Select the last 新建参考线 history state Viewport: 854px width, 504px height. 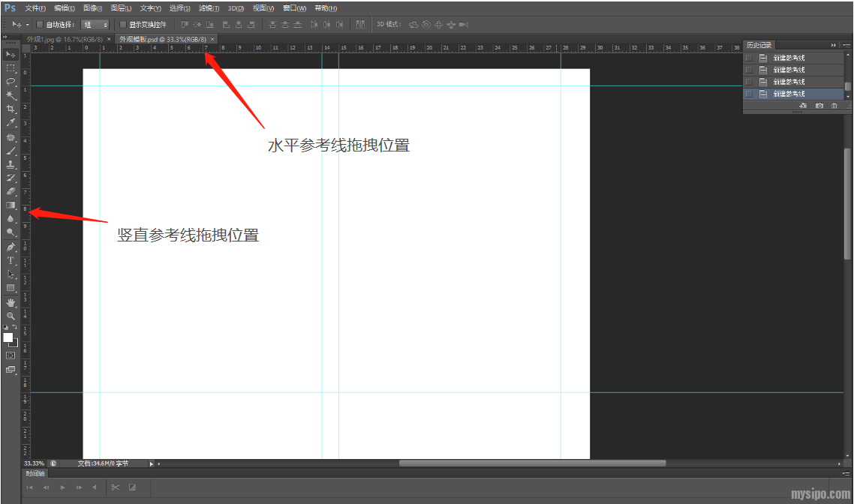click(x=789, y=94)
